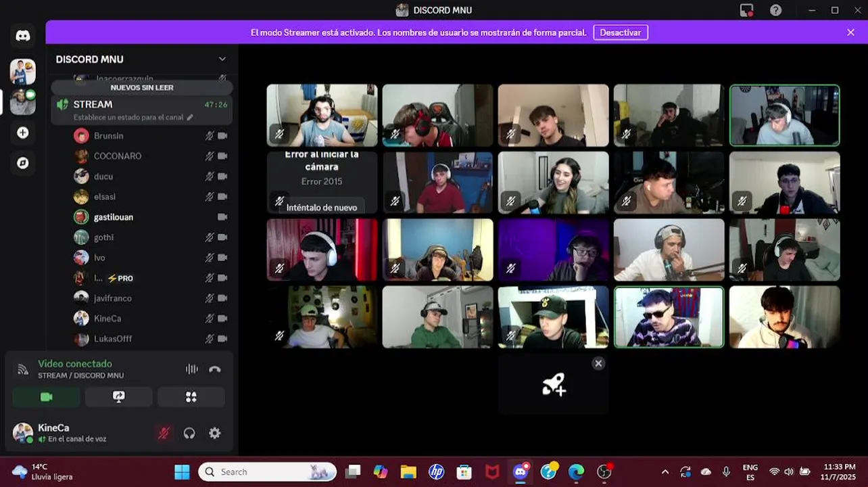Jump to NUEVOS SIN LEER messages

click(x=142, y=88)
